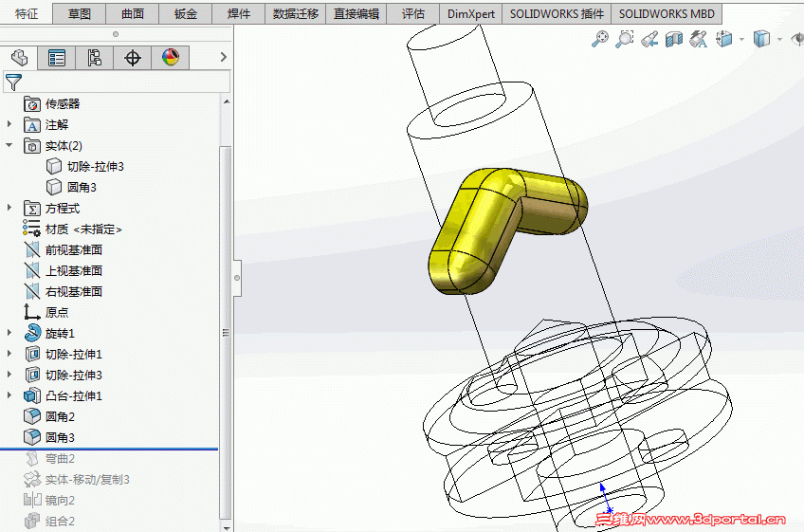Image resolution: width=804 pixels, height=532 pixels.
Task: Click the tree scrollbar up arrow
Action: 226,101
